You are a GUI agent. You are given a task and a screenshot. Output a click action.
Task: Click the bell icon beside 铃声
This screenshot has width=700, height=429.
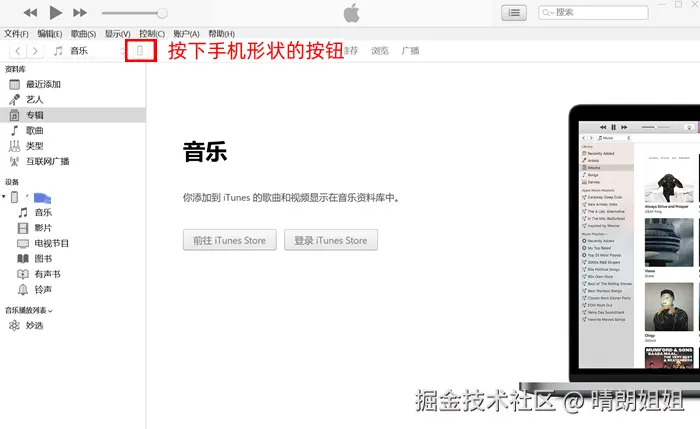pos(23,290)
